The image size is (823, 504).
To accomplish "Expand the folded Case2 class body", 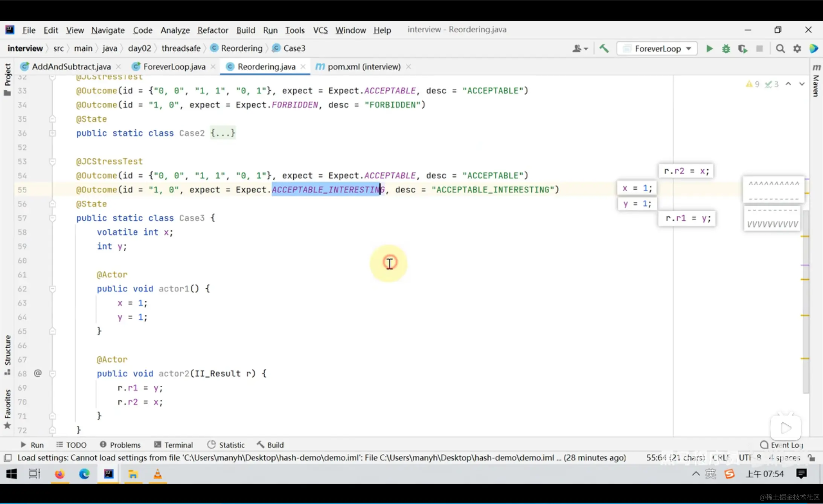I will (x=223, y=133).
